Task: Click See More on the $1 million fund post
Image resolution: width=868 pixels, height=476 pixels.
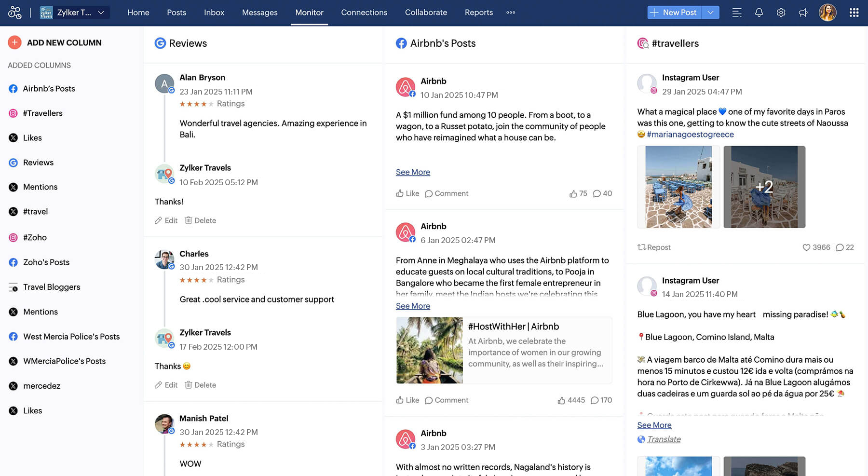Action: click(x=413, y=172)
